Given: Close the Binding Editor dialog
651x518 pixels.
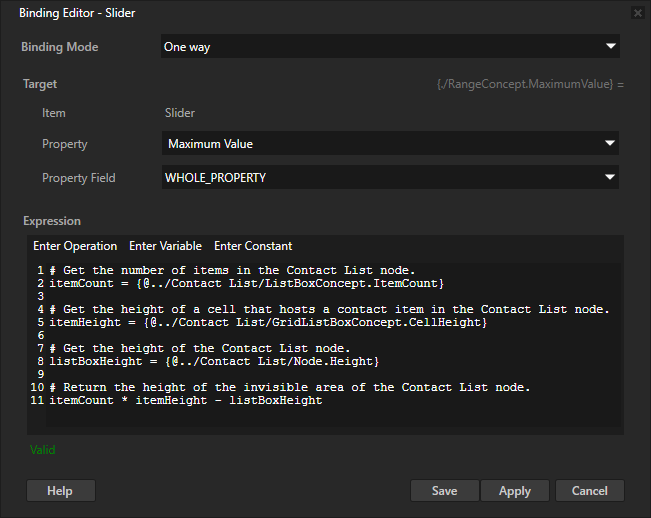Looking at the screenshot, I should (638, 13).
